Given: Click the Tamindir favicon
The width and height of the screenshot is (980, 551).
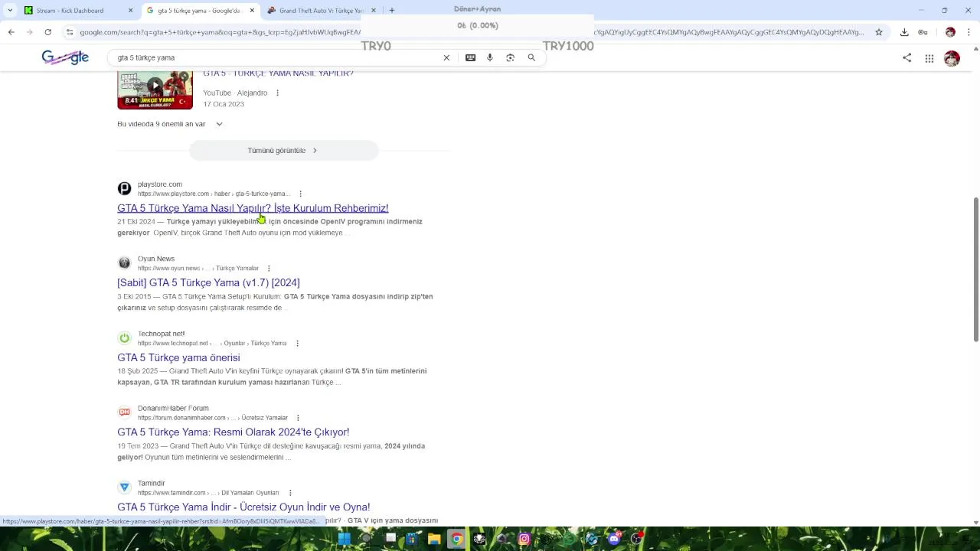Looking at the screenshot, I should 124,487.
